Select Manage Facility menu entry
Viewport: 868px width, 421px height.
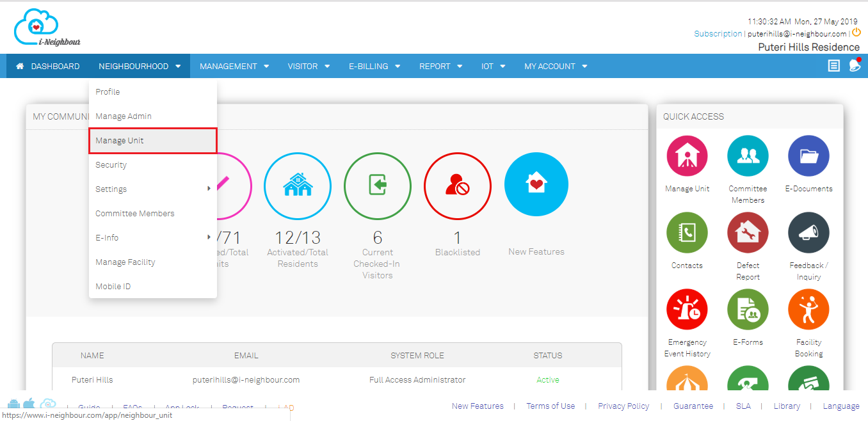[x=153, y=262]
